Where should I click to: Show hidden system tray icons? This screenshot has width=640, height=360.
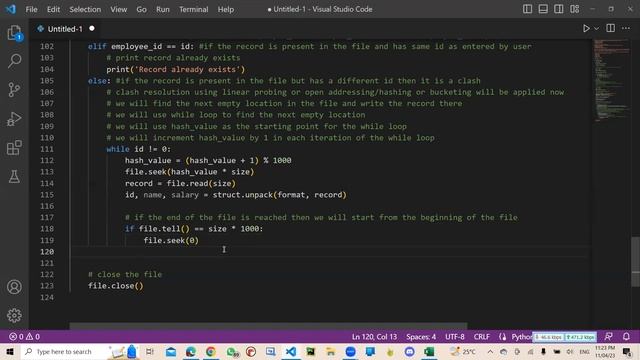(x=490, y=351)
